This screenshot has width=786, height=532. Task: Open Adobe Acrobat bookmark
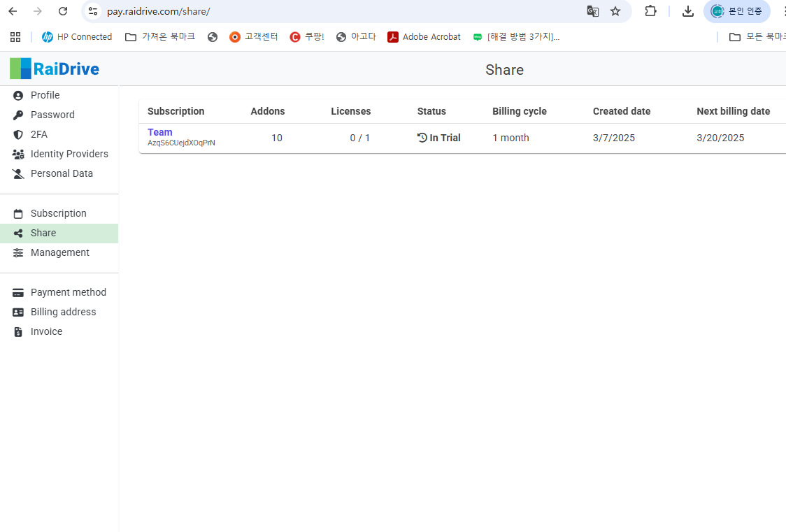coord(424,36)
